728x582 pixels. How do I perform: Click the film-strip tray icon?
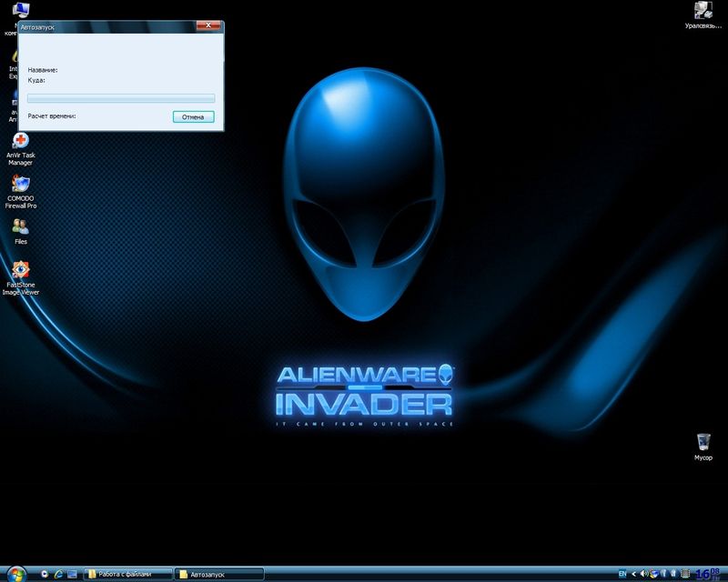[x=685, y=574]
